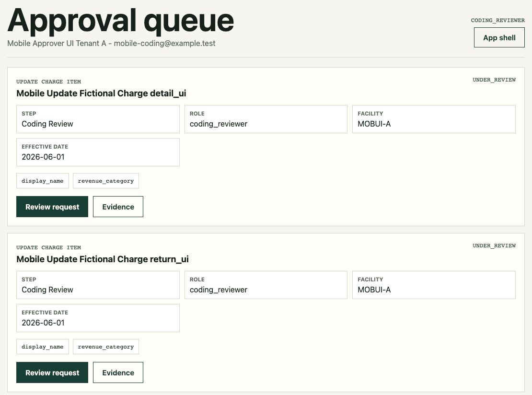
Task: Select the Approval queue heading
Action: 121,20
